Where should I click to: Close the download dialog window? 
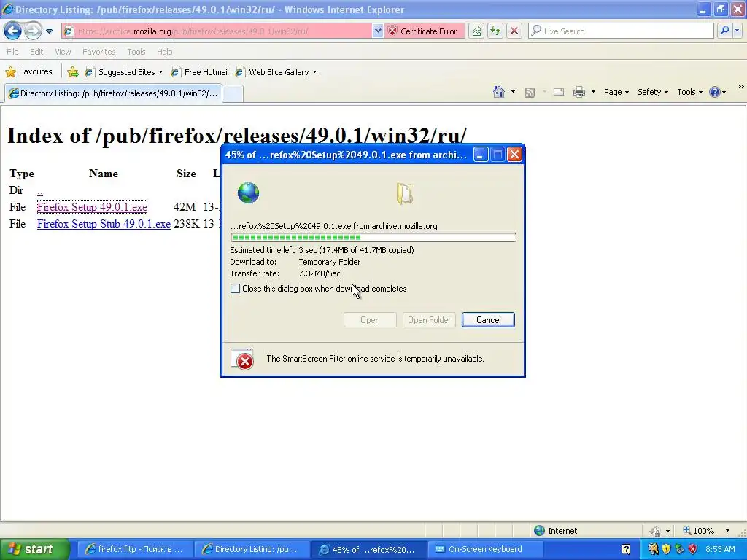pos(514,155)
